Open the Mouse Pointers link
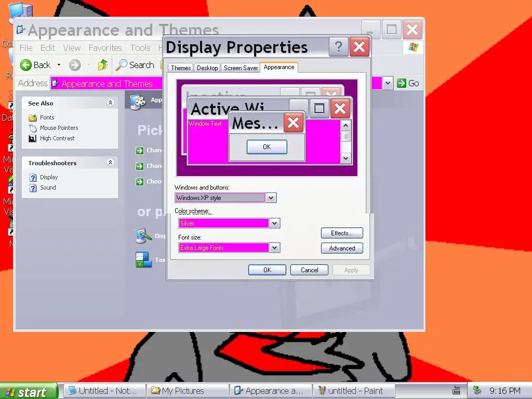The image size is (532, 399). (x=59, y=128)
